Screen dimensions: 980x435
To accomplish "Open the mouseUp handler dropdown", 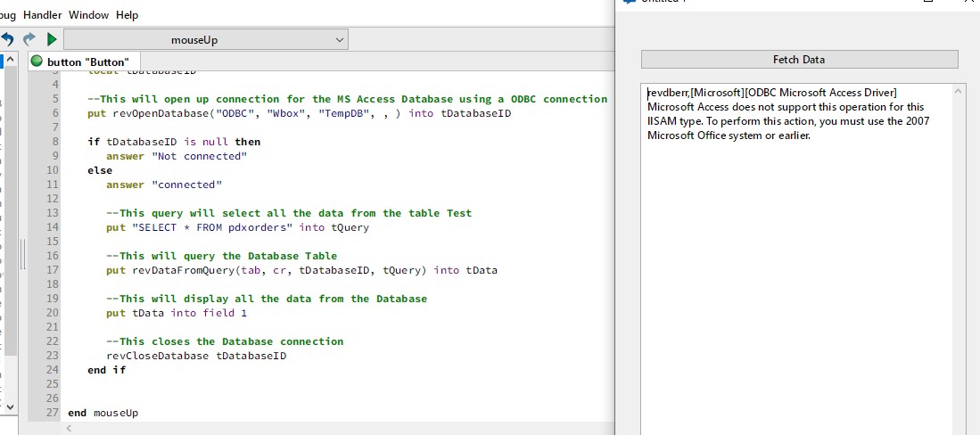I will (206, 40).
